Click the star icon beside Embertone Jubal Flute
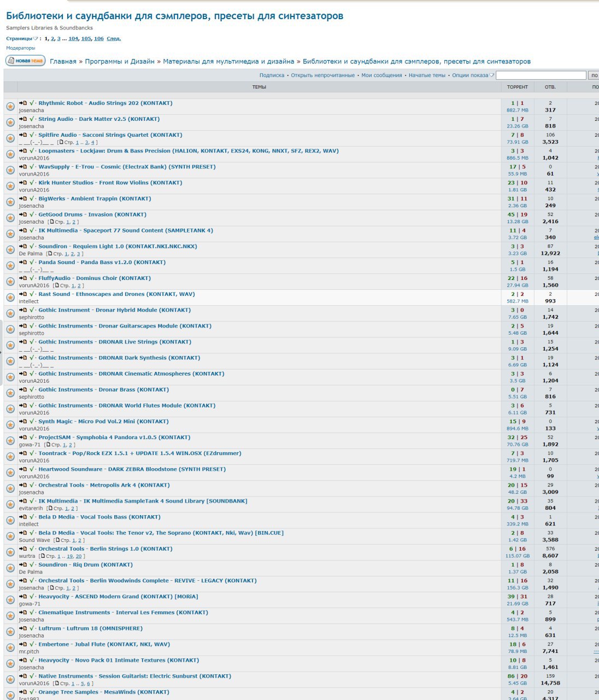599x700 pixels. click(x=10, y=648)
